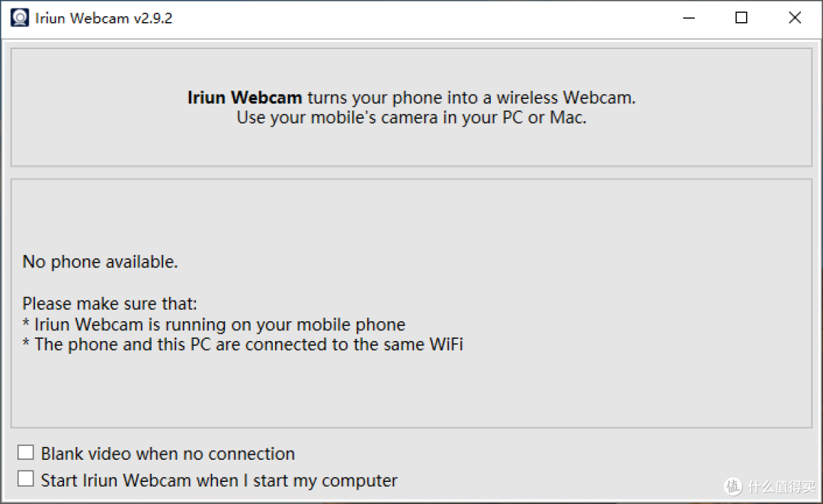Click the bold 'Iriun Webcam' heading text
Screen dimensions: 823x504
(245, 97)
